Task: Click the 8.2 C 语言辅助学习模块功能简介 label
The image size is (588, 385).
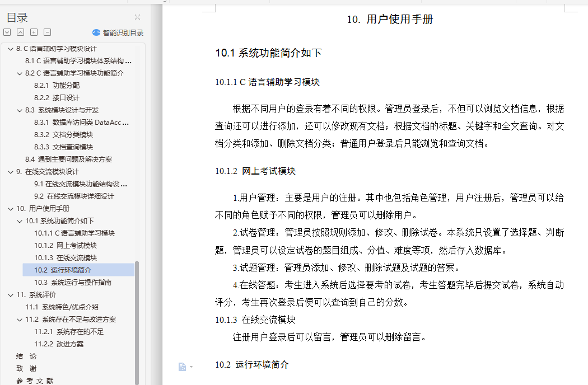Action: click(74, 73)
